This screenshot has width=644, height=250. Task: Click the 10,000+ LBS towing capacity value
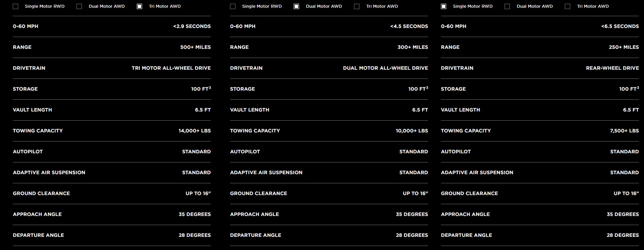click(412, 131)
